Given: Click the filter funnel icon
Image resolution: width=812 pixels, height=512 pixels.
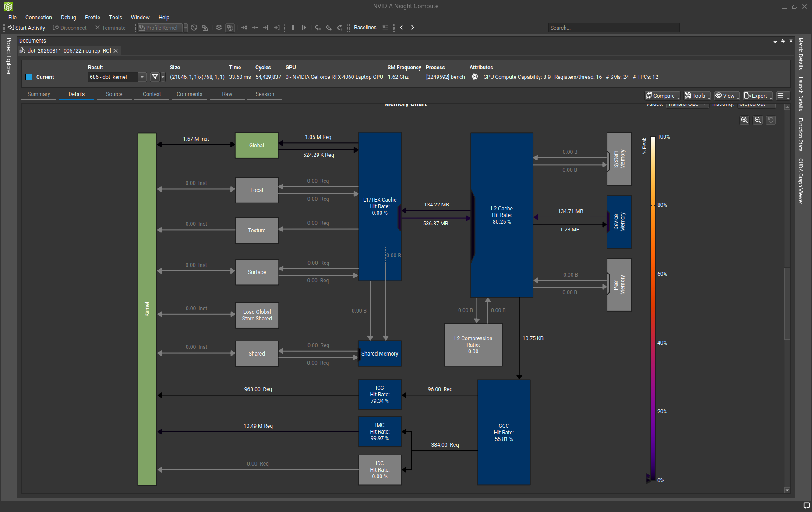Looking at the screenshot, I should point(155,77).
